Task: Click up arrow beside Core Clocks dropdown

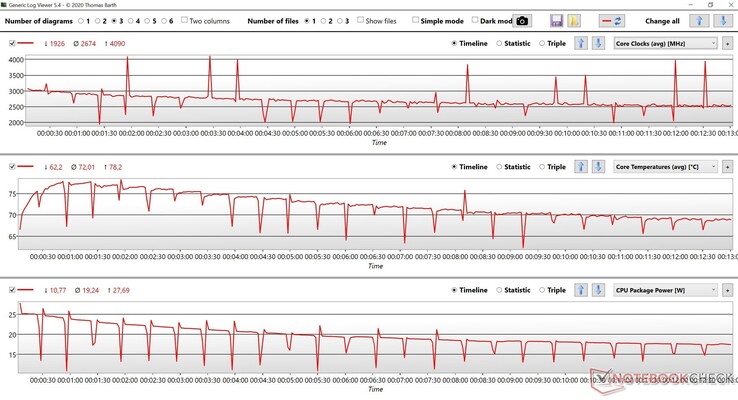Action: 581,43
